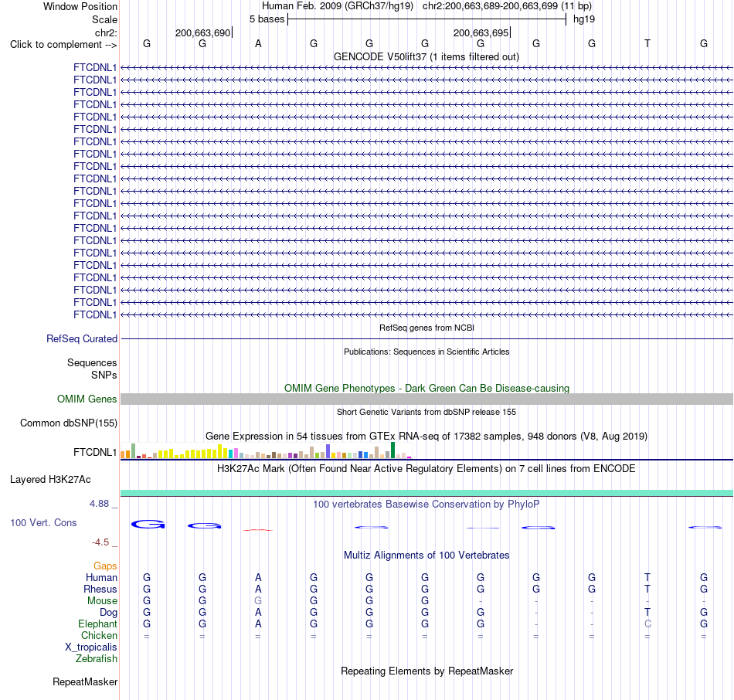Viewport: 734px width, 700px height.
Task: Click the A base in the sequence row
Action: tap(258, 44)
